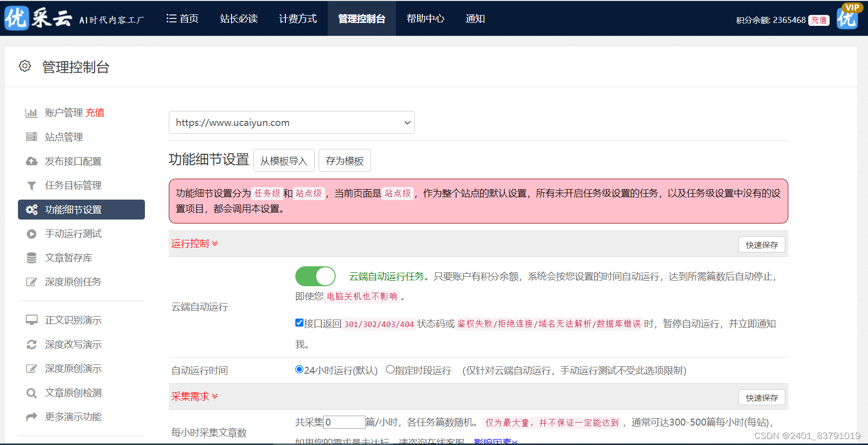868x445 pixels.
Task: Click the 从模板导入 button
Action: [x=284, y=160]
